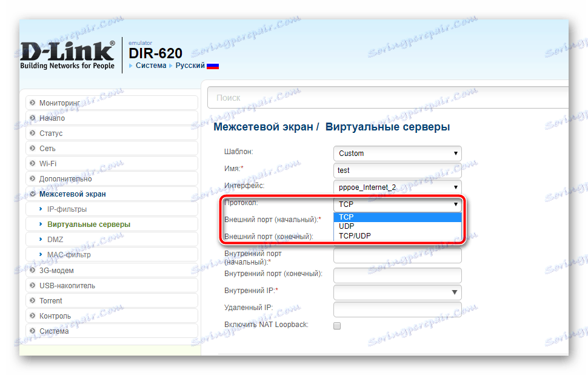Screen dimensions: 588x375
Task: Click the arrow icon beside Мониторинг
Action: point(31,103)
